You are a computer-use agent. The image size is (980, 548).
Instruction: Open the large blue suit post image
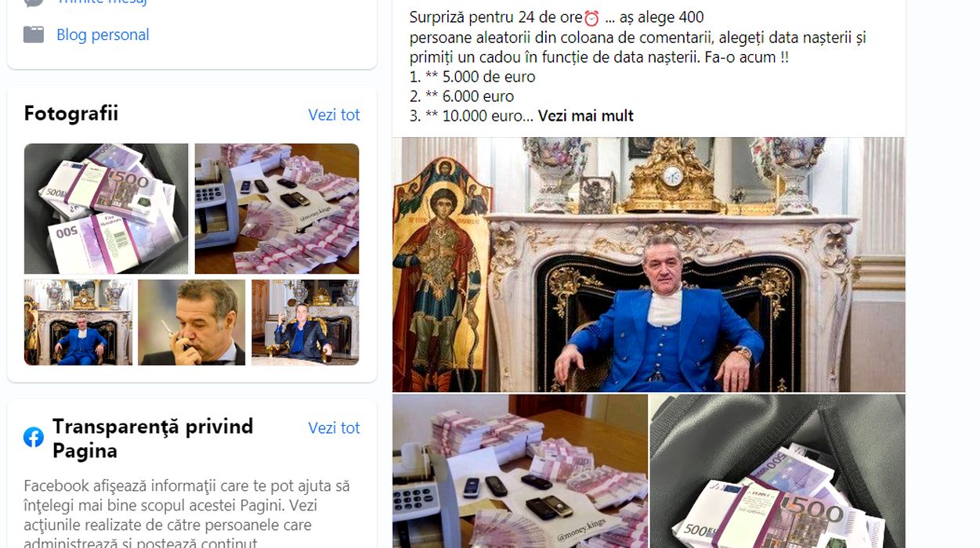pos(649,265)
